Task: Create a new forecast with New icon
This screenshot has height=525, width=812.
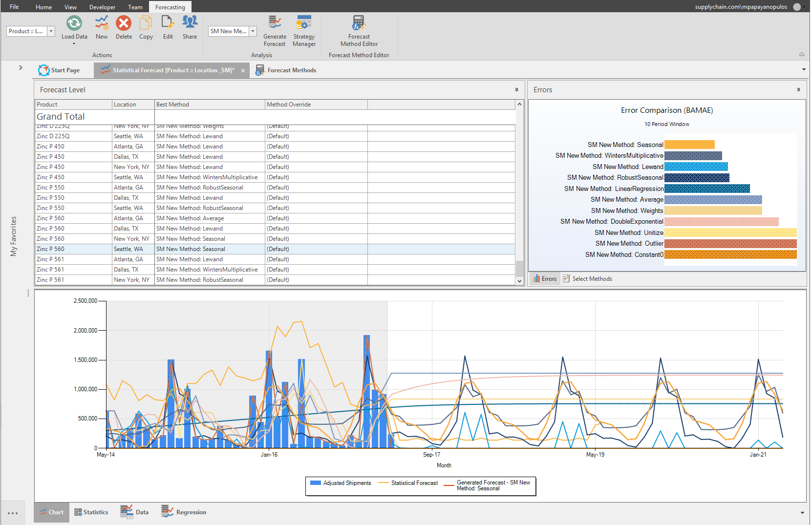Action: (x=102, y=23)
